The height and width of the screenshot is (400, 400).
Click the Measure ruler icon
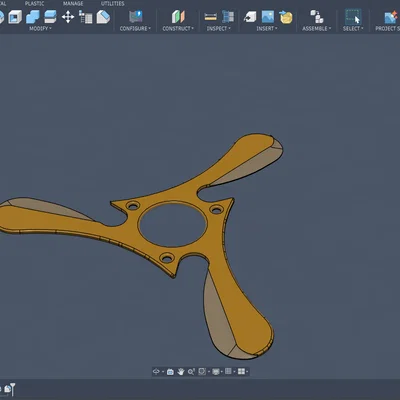coord(211,17)
